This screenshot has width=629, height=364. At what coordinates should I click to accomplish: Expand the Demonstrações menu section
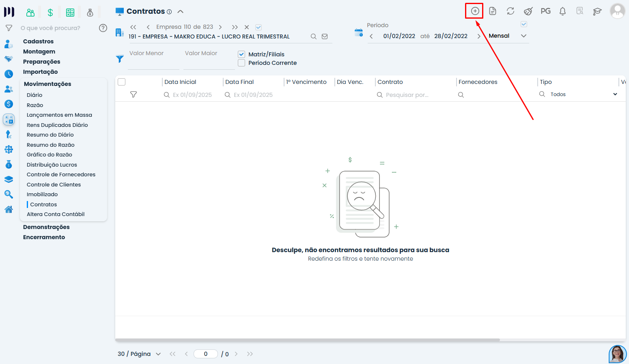(46, 227)
